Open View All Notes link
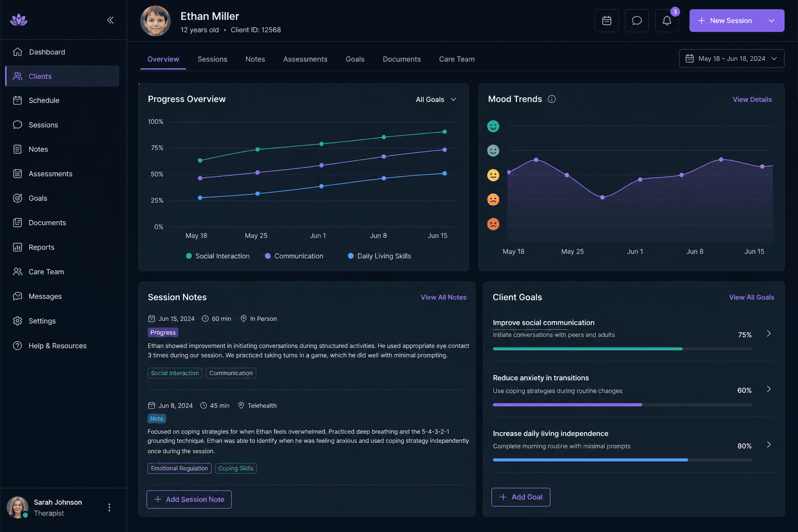The width and height of the screenshot is (798, 532). (444, 297)
